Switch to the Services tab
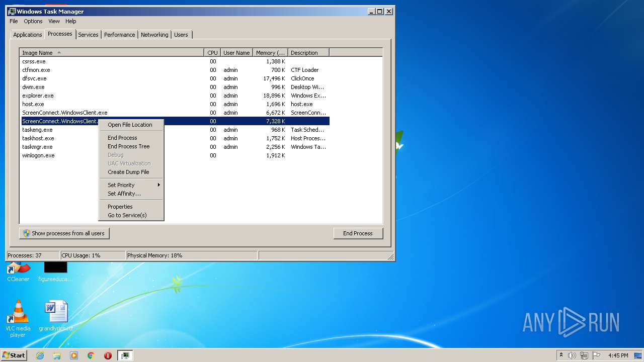This screenshot has width=644, height=362. (x=88, y=35)
